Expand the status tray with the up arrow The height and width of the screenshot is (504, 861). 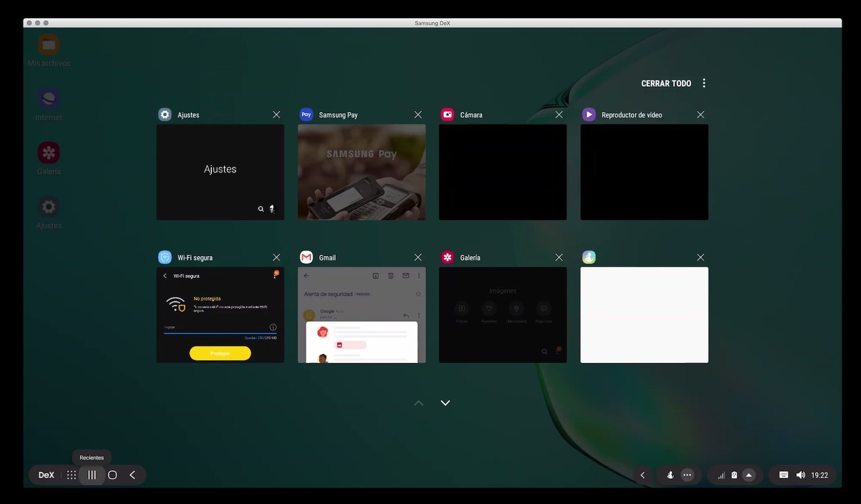click(749, 474)
